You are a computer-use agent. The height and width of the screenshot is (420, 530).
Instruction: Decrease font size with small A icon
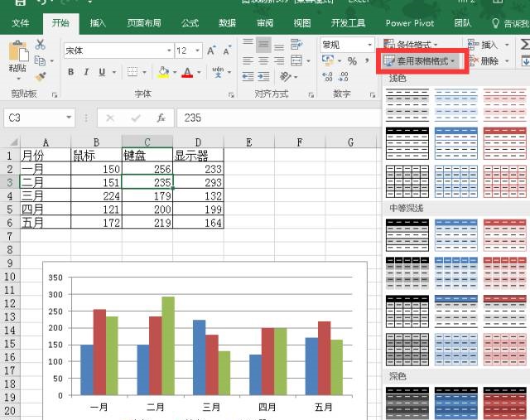227,51
